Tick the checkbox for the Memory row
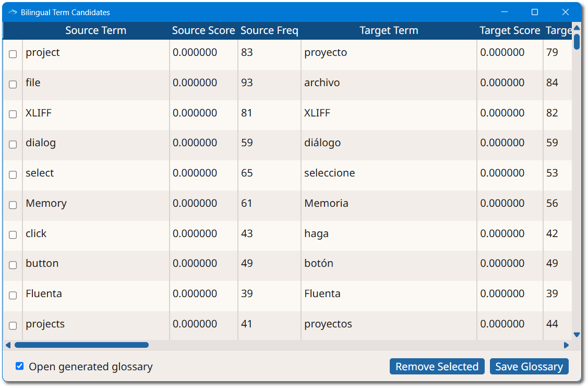The width and height of the screenshot is (588, 388). (13, 205)
